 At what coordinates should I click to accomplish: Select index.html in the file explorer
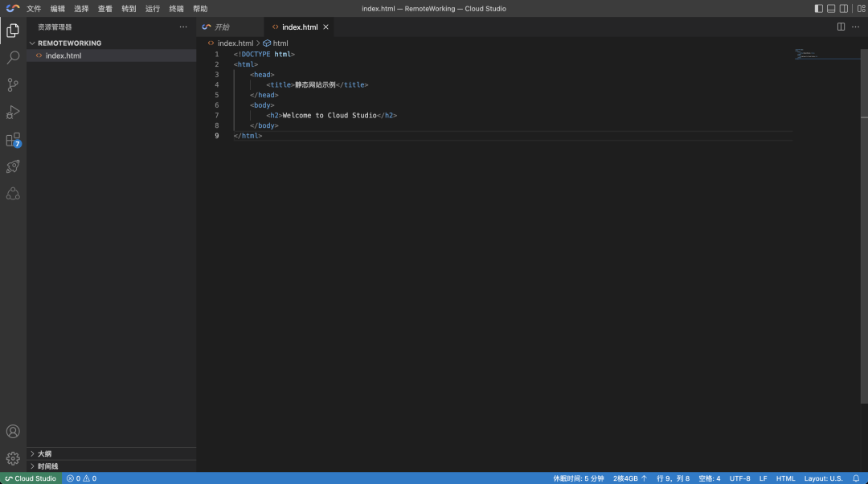click(111, 55)
